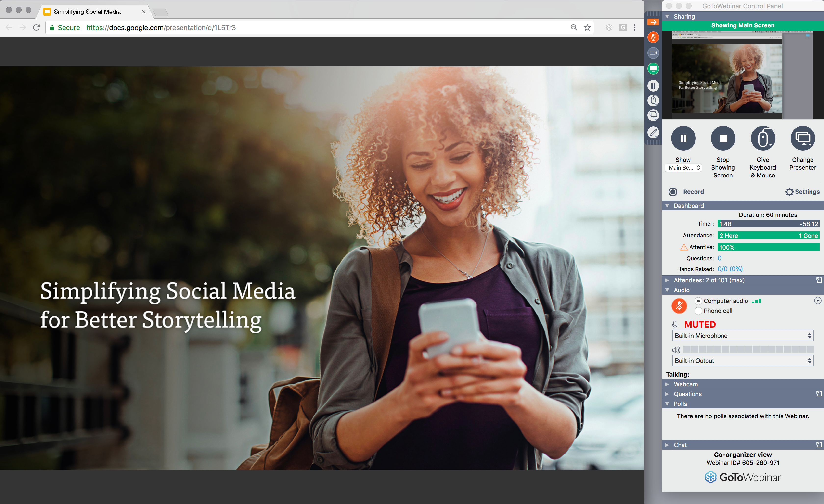Expand the Attendees section
The image size is (824, 504).
(x=668, y=280)
